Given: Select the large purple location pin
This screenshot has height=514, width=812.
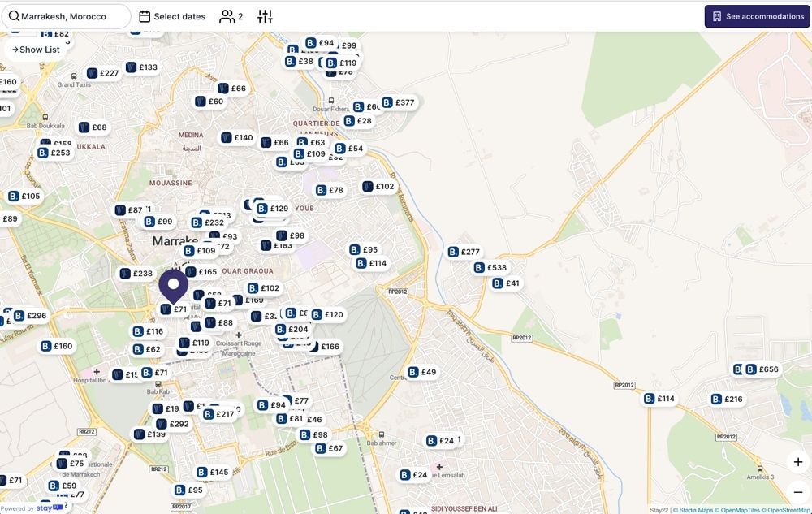Looking at the screenshot, I should tap(174, 287).
